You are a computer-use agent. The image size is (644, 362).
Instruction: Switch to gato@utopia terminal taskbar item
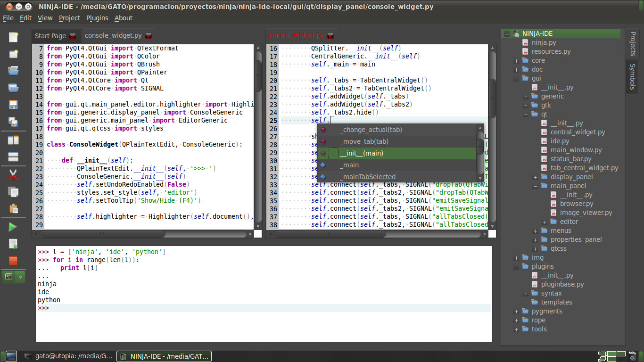point(69,356)
